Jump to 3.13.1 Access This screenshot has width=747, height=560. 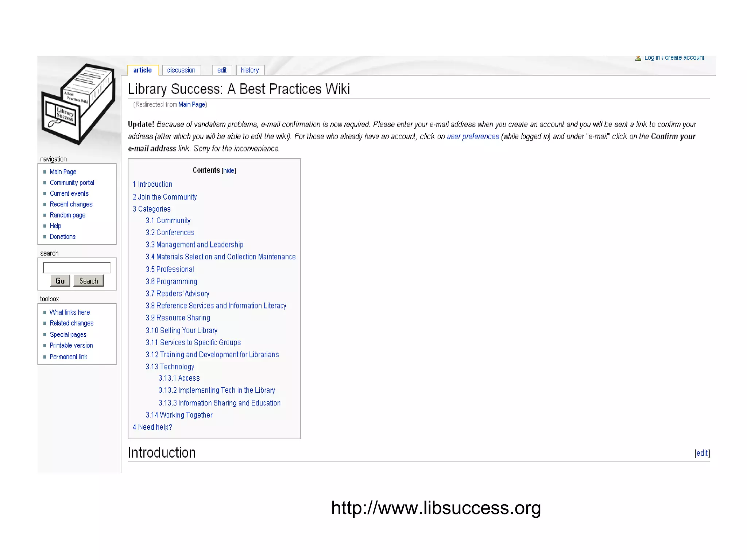[179, 378]
